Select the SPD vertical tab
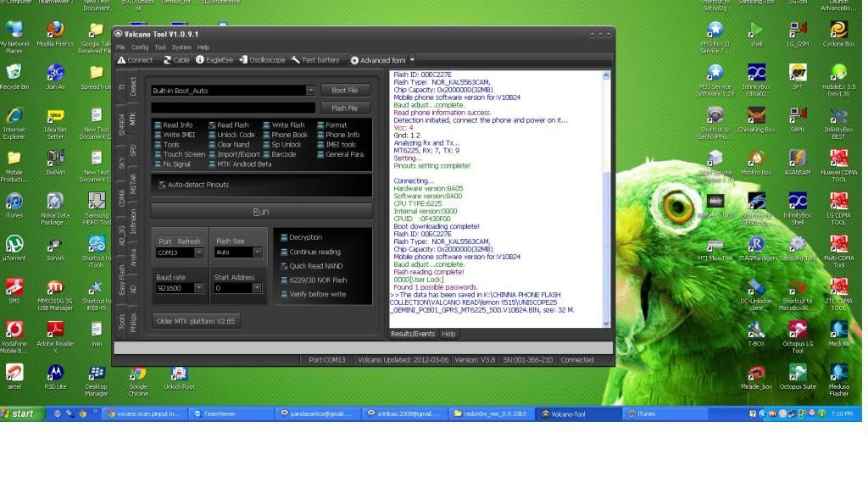 (x=133, y=150)
